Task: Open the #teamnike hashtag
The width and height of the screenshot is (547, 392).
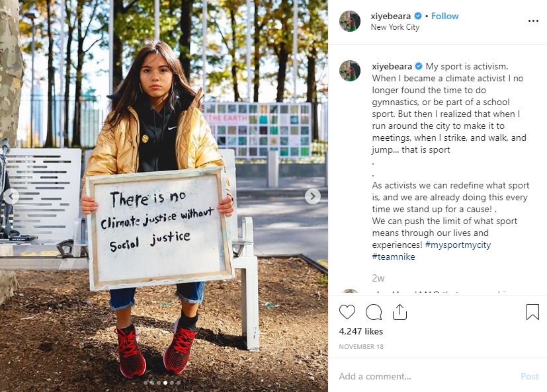Action: click(x=394, y=256)
